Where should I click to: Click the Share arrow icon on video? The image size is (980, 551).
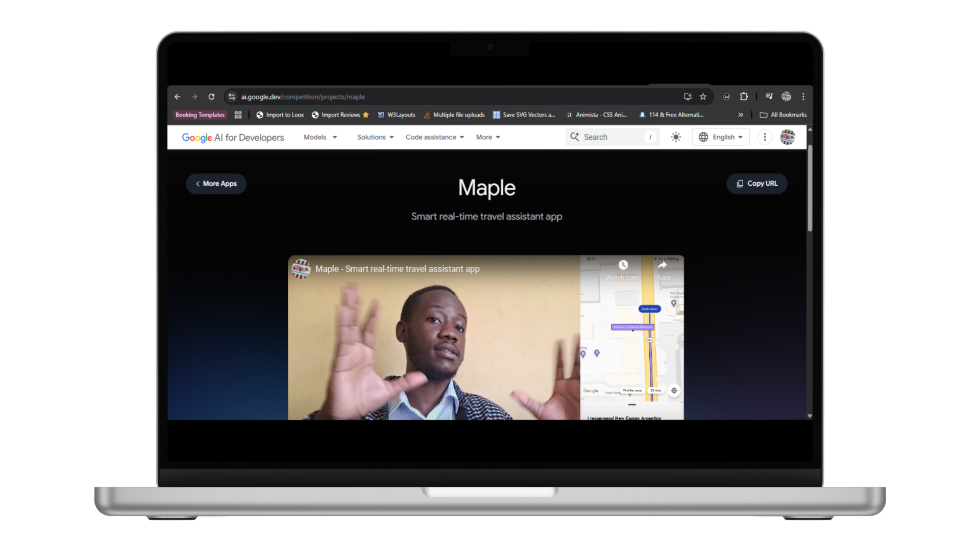pyautogui.click(x=662, y=265)
